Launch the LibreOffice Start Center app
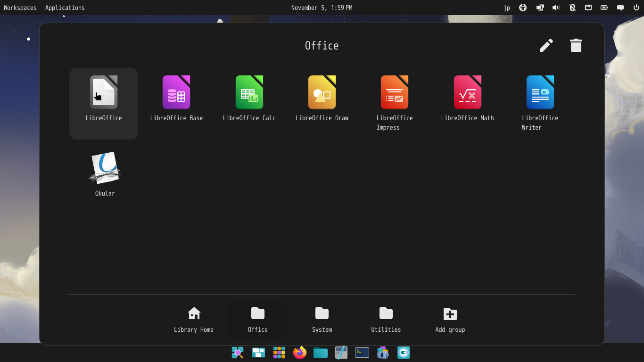Image resolution: width=644 pixels, height=362 pixels. (x=104, y=103)
